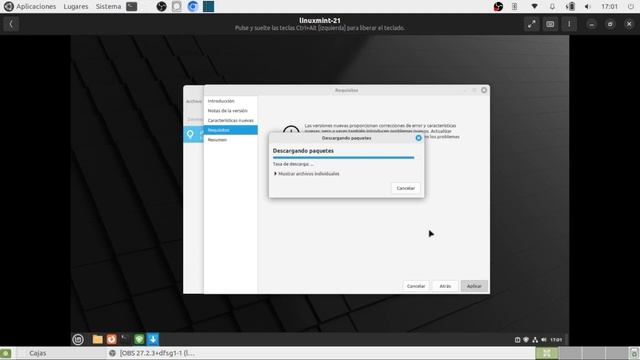This screenshot has height=360, width=640.
Task: Toggle fullscreen for the linuxmint-21 box
Action: click(x=531, y=24)
